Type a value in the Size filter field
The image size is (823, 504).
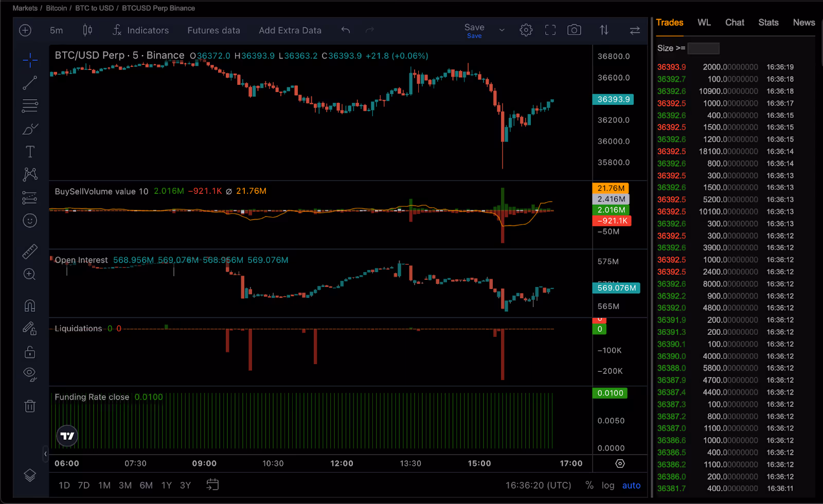pyautogui.click(x=703, y=48)
